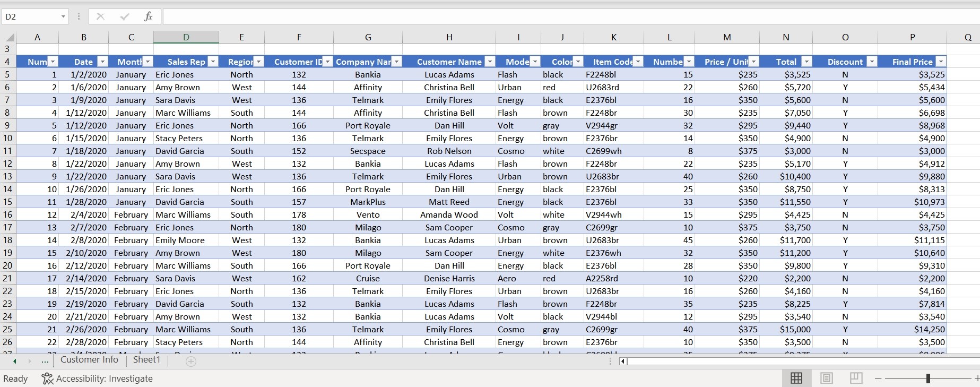Click inside the formula bar input
980x387 pixels.
click(x=571, y=16)
